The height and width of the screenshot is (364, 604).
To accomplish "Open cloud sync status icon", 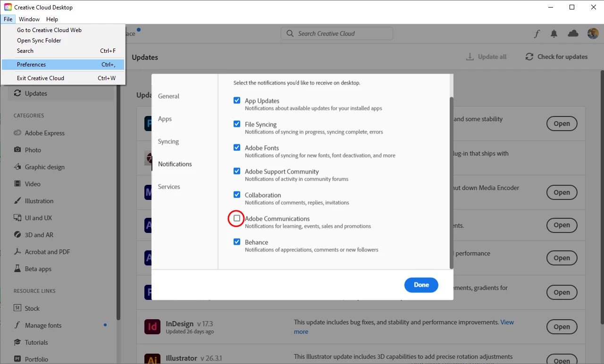I will coord(573,33).
